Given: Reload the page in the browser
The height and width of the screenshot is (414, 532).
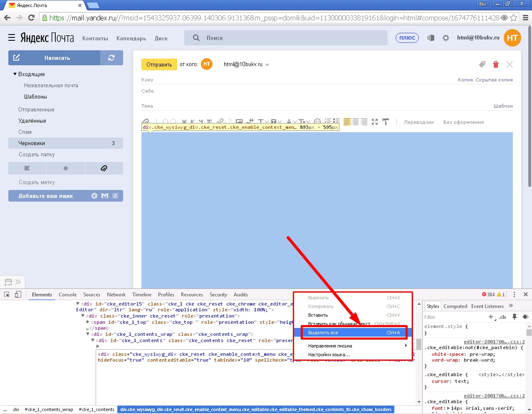Looking at the screenshot, I should 31,17.
